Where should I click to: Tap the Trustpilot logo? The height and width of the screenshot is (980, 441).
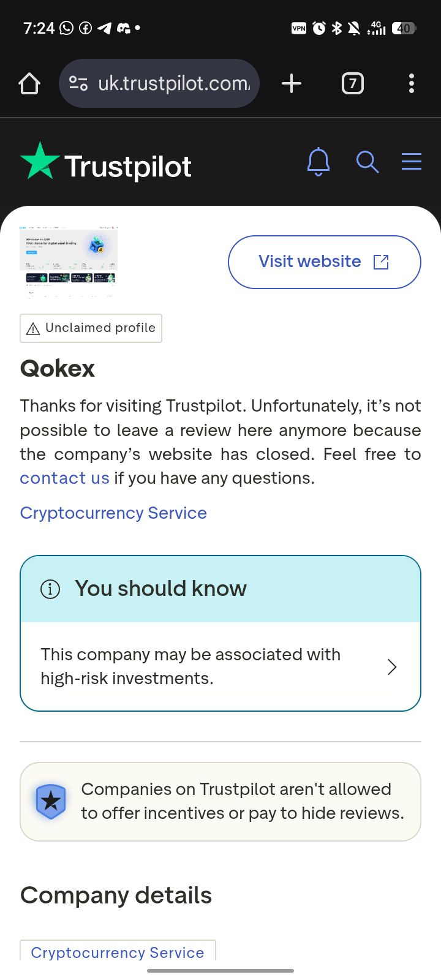click(x=106, y=164)
